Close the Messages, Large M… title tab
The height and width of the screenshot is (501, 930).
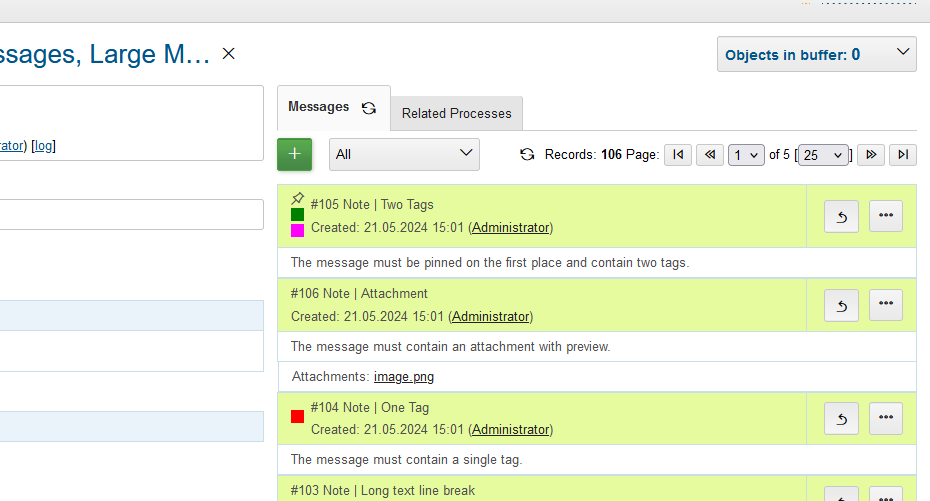(x=228, y=53)
